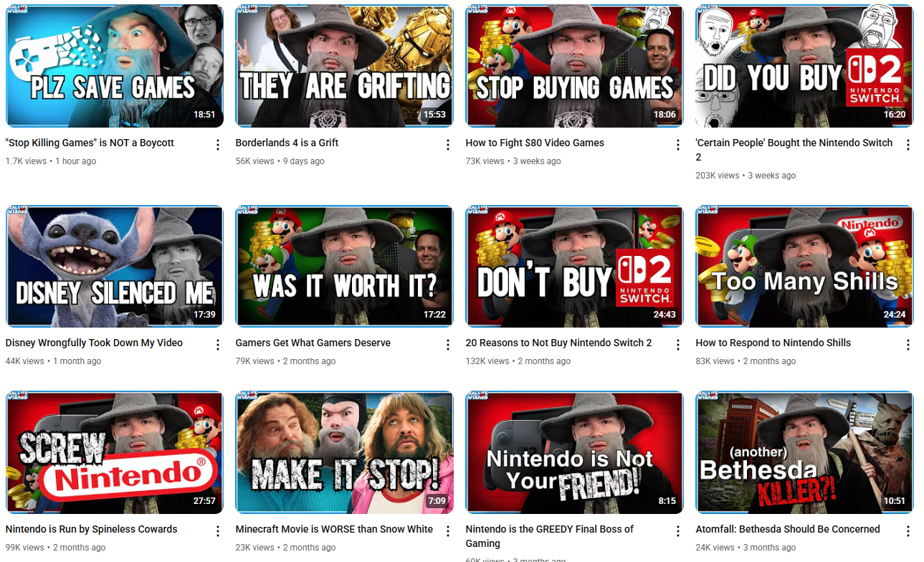Click title 20 Reasons to Not Buy Nintendo Switch 2
This screenshot has height=562, width=924.
558,343
